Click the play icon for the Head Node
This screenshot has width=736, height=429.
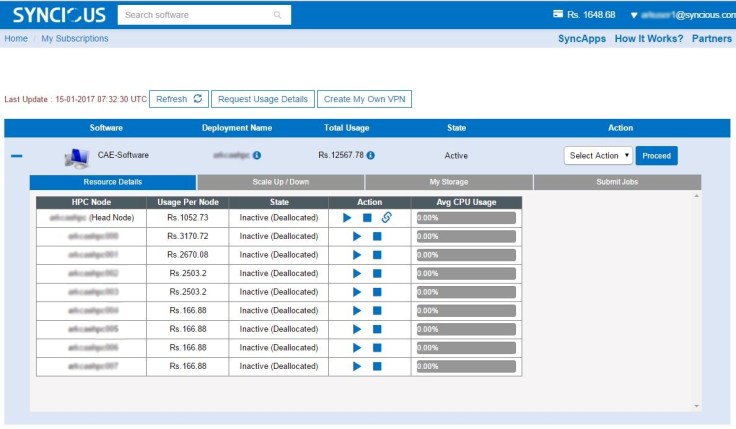[347, 217]
